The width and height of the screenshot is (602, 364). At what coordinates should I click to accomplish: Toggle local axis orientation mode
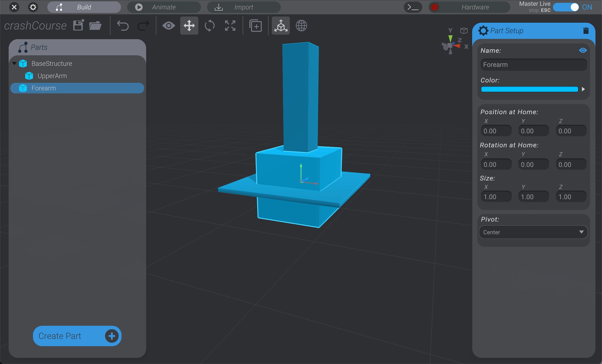coord(280,25)
